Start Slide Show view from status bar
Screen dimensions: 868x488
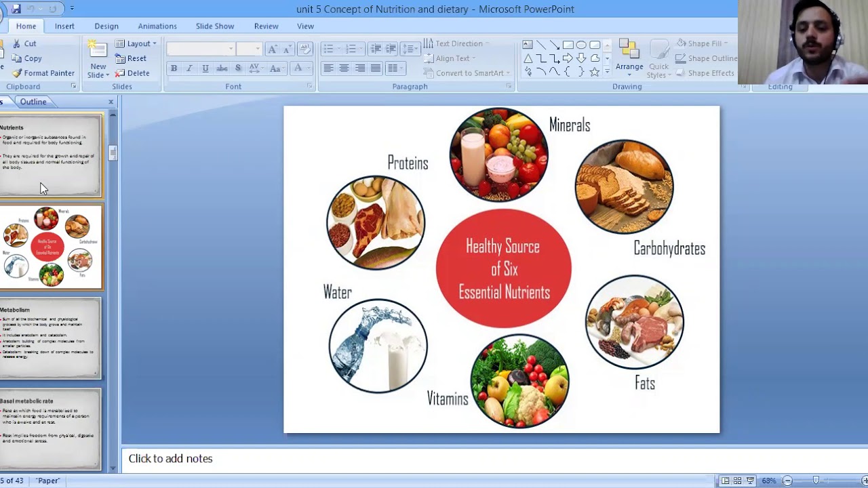point(750,481)
